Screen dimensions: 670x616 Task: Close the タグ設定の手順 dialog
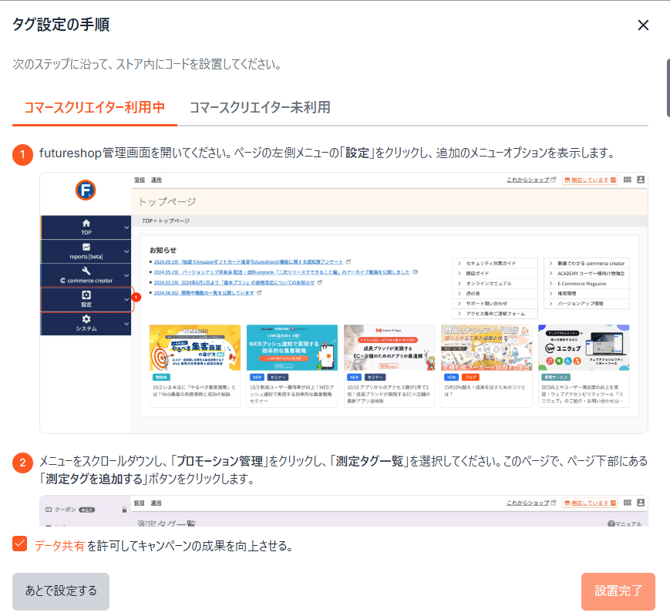coord(643,25)
